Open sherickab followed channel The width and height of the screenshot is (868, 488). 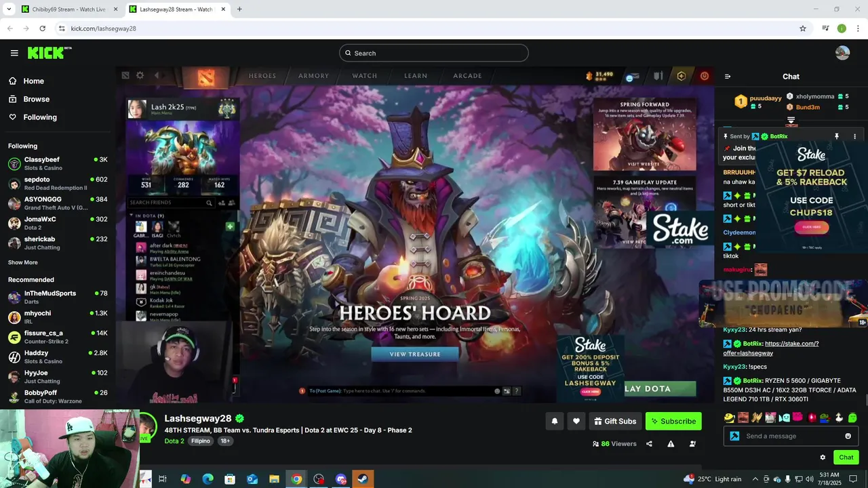[x=58, y=243]
